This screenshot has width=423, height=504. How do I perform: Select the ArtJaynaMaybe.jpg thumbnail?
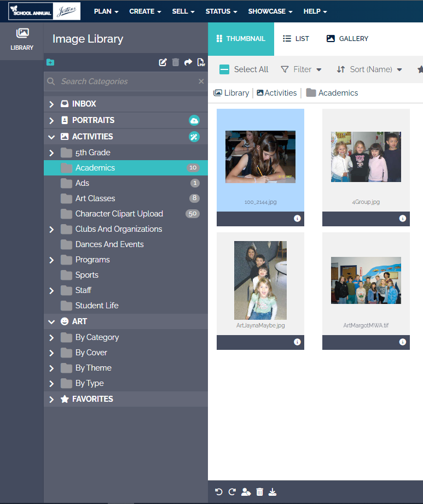(260, 280)
